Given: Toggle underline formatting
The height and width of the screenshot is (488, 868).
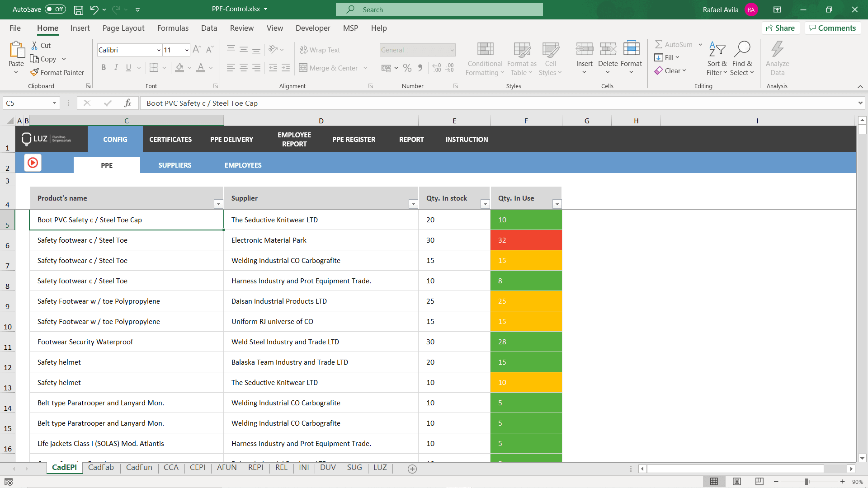Looking at the screenshot, I should (128, 67).
